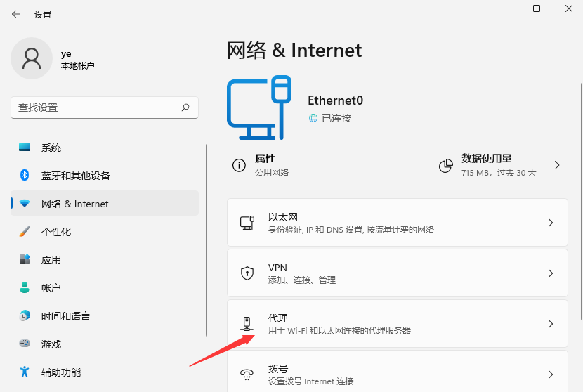
Task: Click the globe connected status icon
Action: pos(313,118)
